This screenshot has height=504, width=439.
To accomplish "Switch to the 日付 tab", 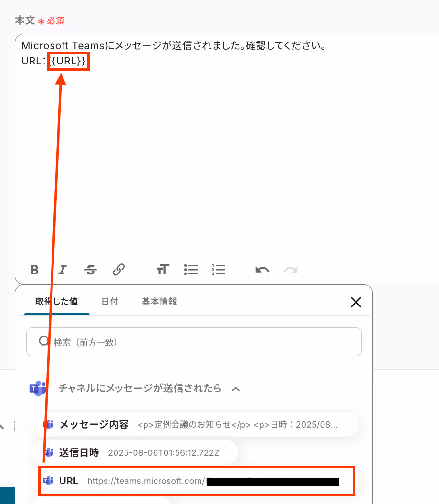I will click(110, 302).
